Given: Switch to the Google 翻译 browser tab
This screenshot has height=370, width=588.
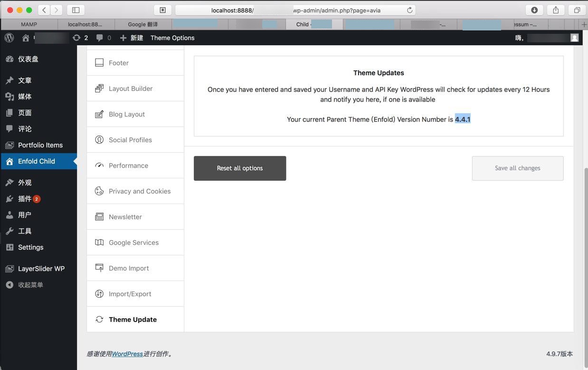Looking at the screenshot, I should [x=143, y=24].
